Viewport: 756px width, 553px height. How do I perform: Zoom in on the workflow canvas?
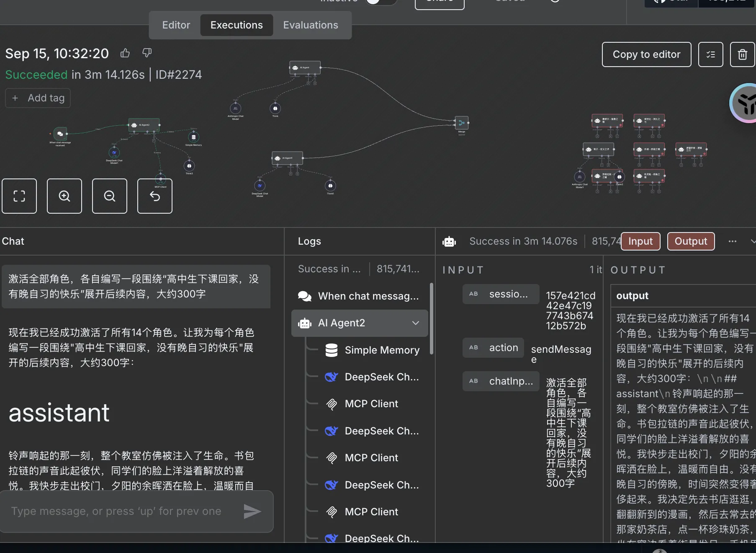64,196
